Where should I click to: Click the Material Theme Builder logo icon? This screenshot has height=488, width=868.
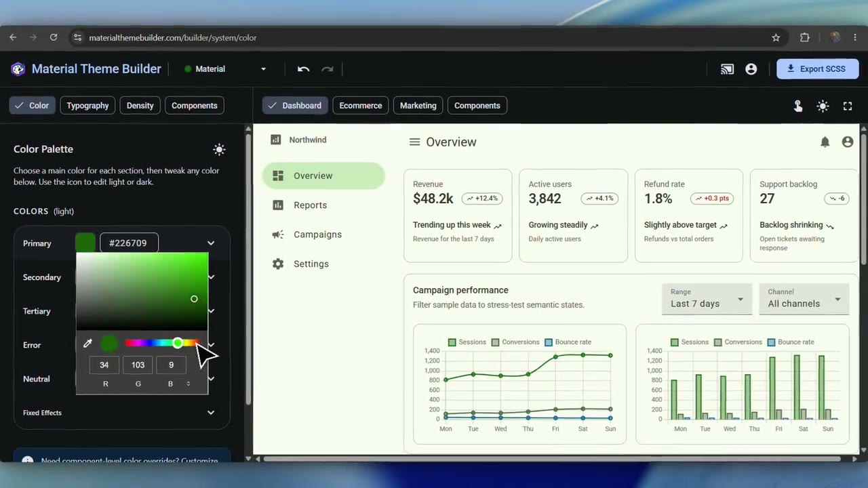[x=18, y=69]
